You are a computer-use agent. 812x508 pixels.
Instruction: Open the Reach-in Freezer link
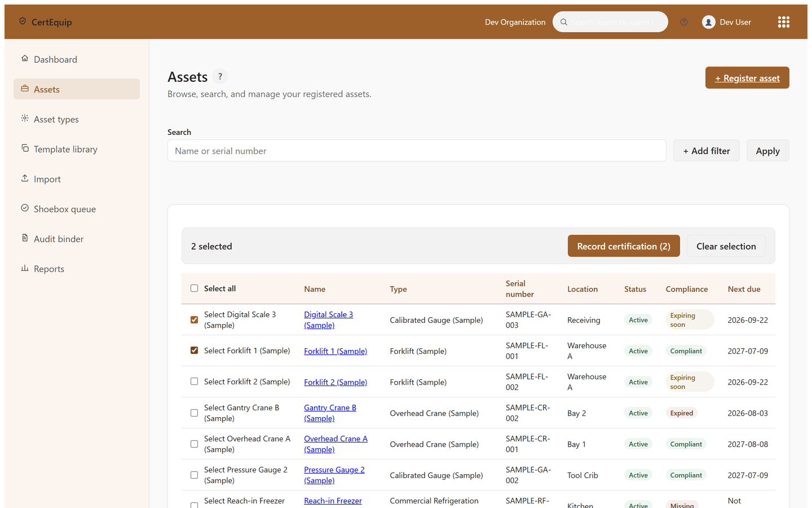point(333,501)
